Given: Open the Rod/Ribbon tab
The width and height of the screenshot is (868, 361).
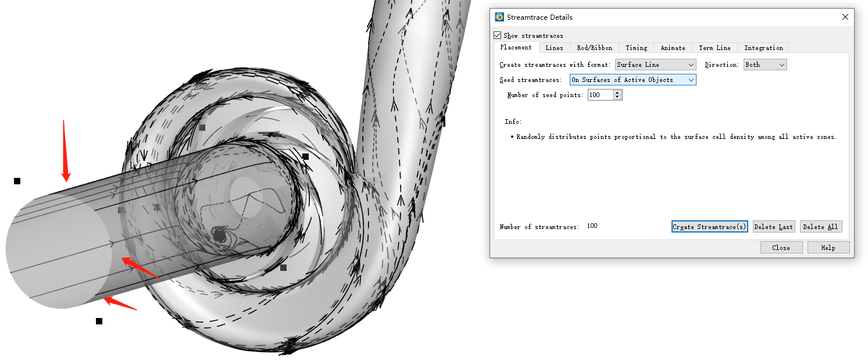Looking at the screenshot, I should pos(594,48).
